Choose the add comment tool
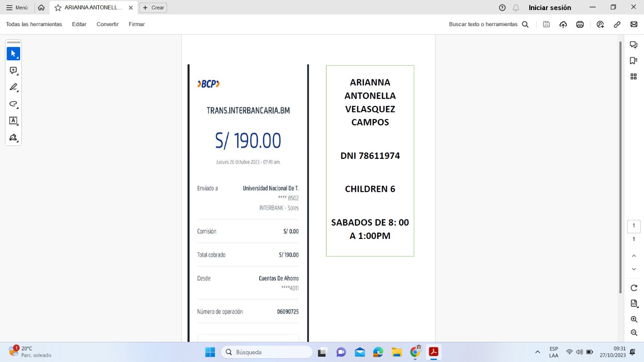This screenshot has height=362, width=644. (x=13, y=70)
